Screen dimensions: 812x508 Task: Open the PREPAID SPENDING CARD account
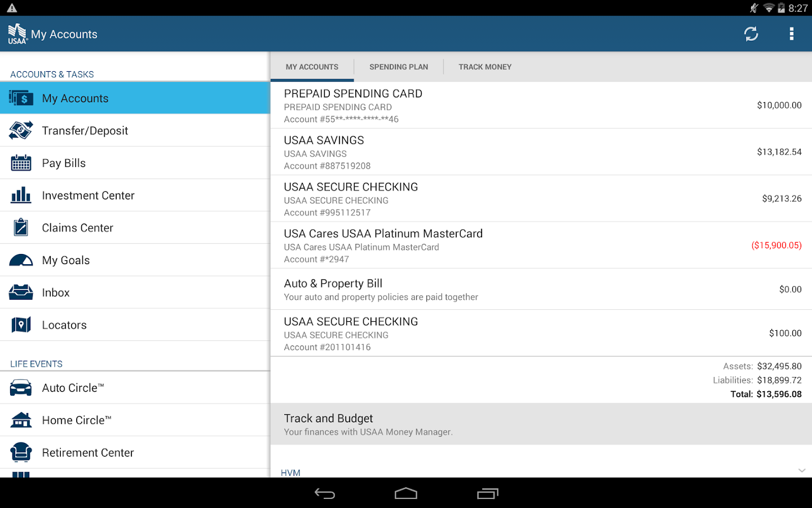[541, 106]
